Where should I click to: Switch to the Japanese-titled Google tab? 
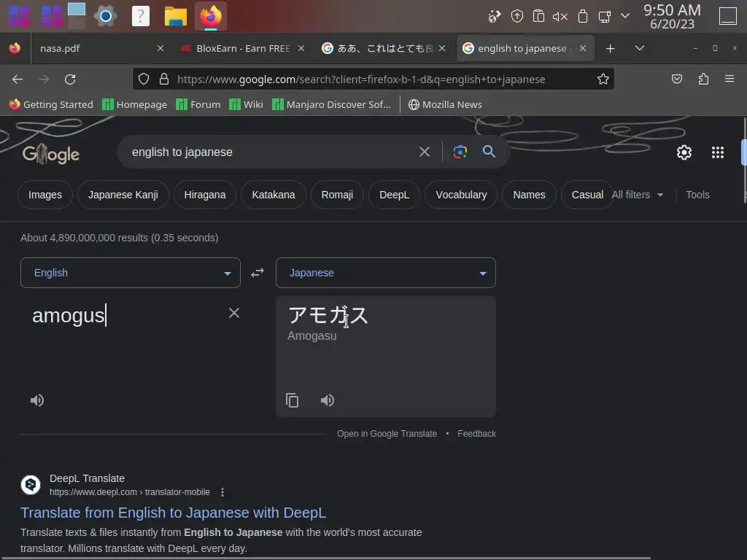point(384,49)
